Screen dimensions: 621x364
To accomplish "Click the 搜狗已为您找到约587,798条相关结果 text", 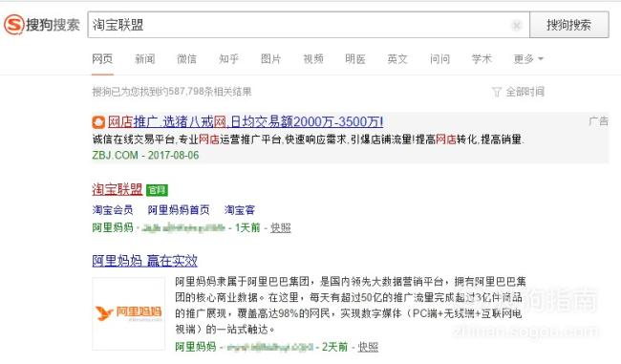I will (x=172, y=92).
